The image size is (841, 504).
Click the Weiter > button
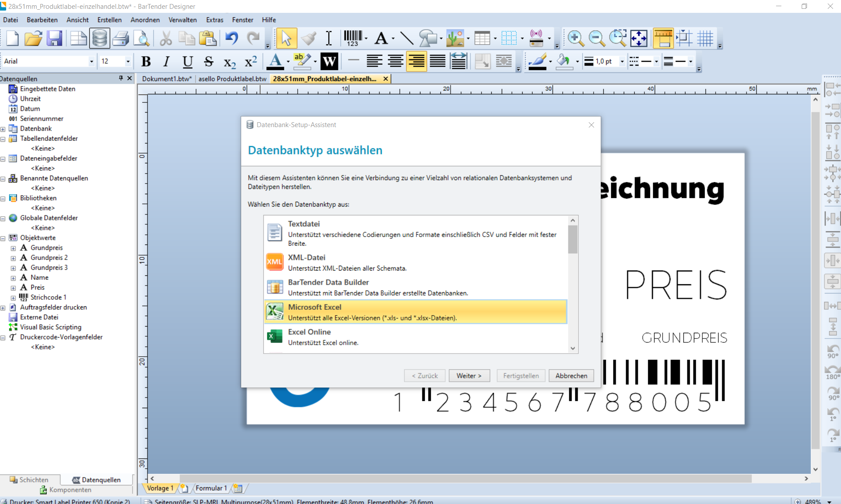(x=469, y=376)
